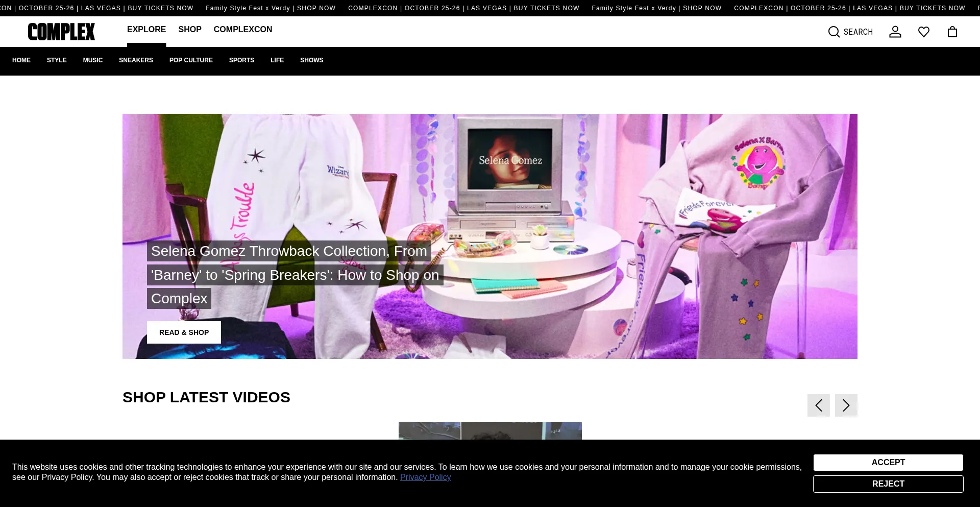980x507 pixels.
Task: Open the LIFE section
Action: (x=277, y=60)
